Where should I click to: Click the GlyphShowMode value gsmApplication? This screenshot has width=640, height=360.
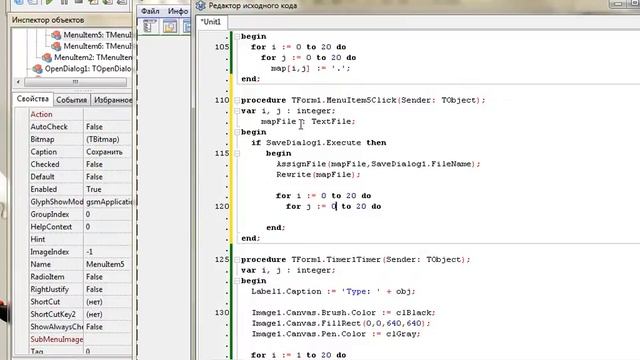coord(109,202)
